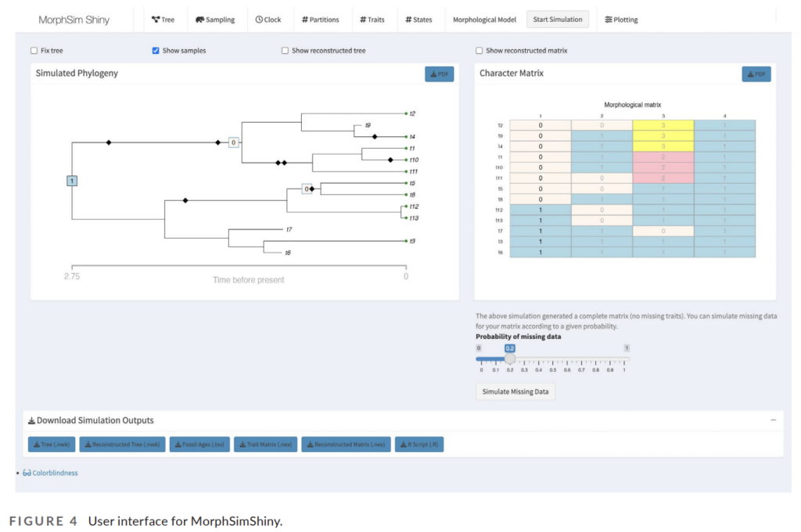Select the Traits tab
The image size is (801, 532).
coord(372,20)
